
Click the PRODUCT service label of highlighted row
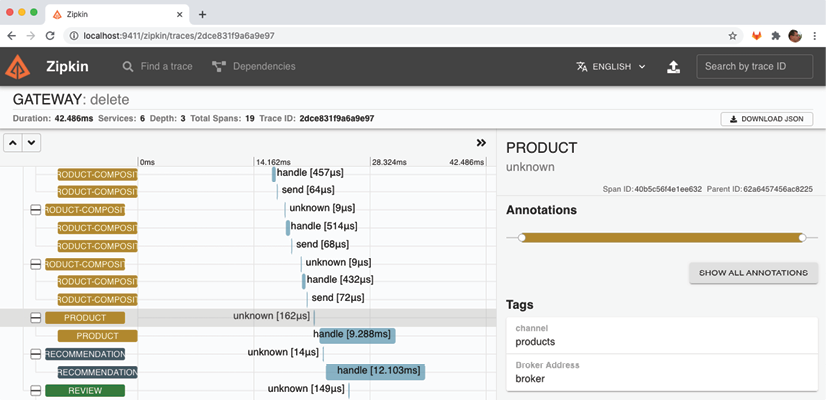85,318
